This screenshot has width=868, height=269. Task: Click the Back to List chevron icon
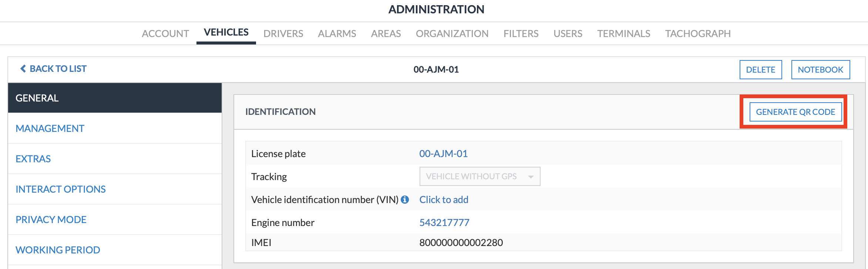point(23,69)
